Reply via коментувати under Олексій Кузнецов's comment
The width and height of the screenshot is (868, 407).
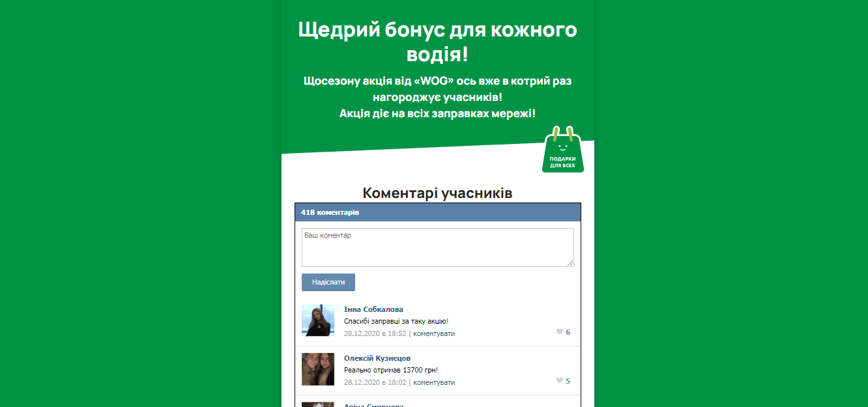pyautogui.click(x=434, y=382)
